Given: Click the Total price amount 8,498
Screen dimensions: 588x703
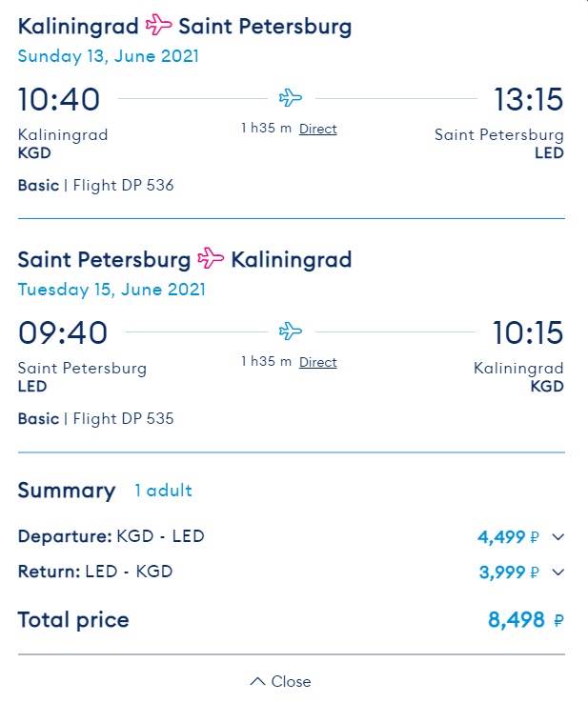Looking at the screenshot, I should click(x=517, y=620).
